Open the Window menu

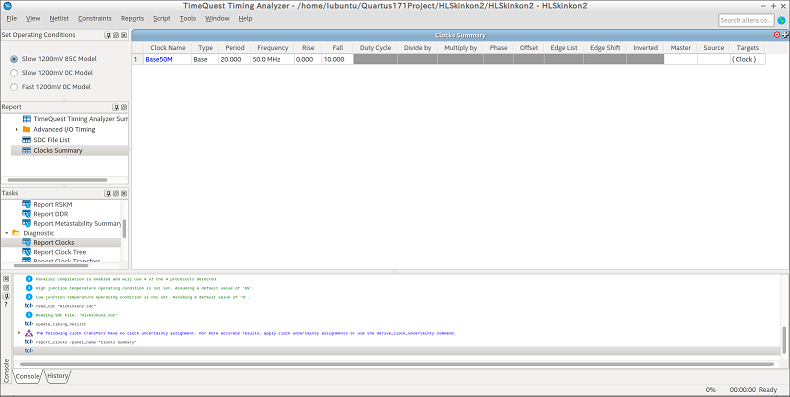[217, 19]
